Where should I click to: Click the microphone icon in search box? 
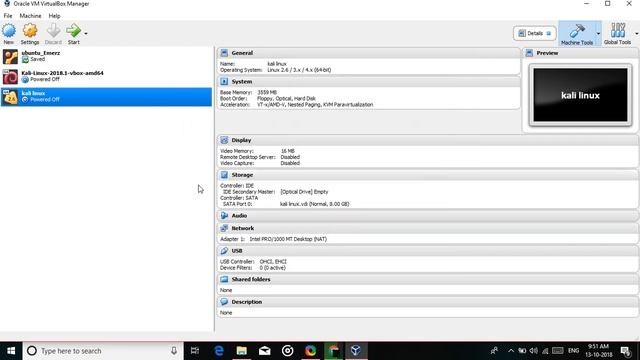click(x=174, y=351)
